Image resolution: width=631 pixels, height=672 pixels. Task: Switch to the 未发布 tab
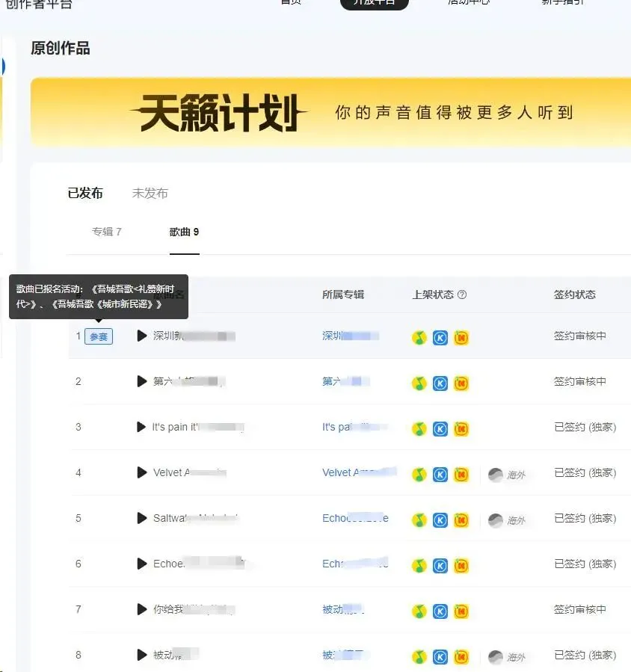tap(150, 194)
